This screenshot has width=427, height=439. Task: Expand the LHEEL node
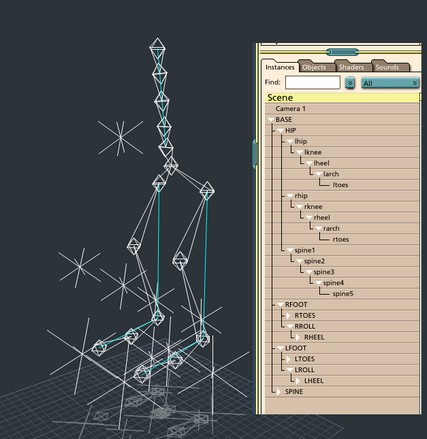click(x=298, y=381)
